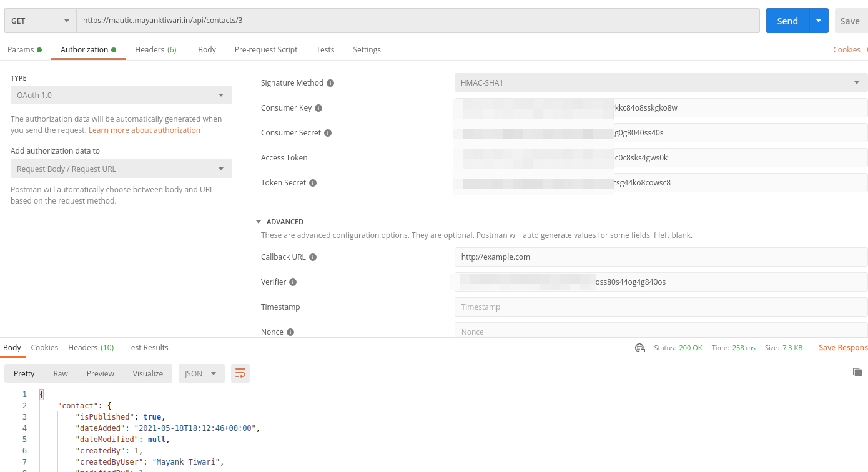Click info icon beside Consumer Secret label
Image resolution: width=868 pixels, height=472 pixels.
328,133
